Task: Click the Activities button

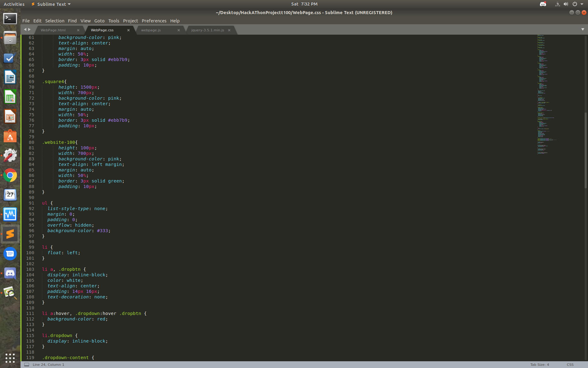Action: (x=14, y=4)
